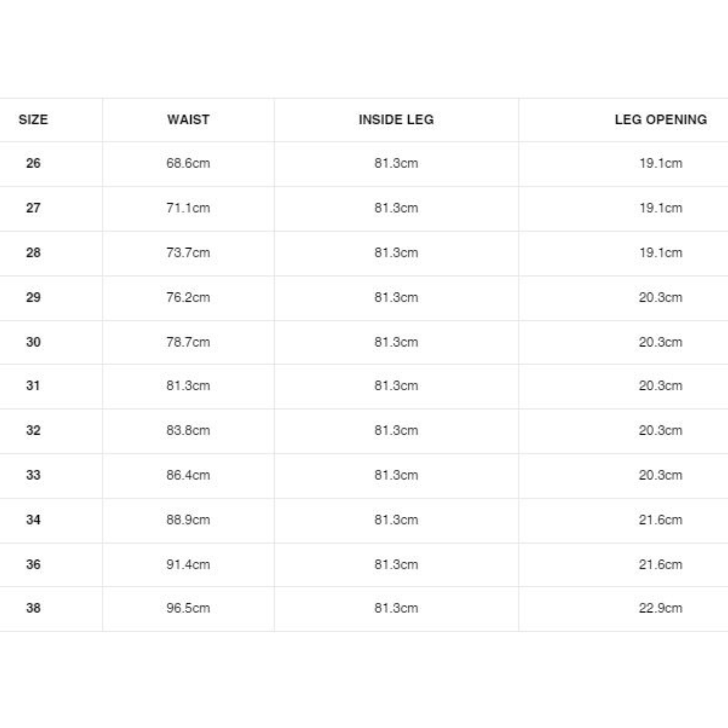Select the size 38 row label

click(33, 608)
